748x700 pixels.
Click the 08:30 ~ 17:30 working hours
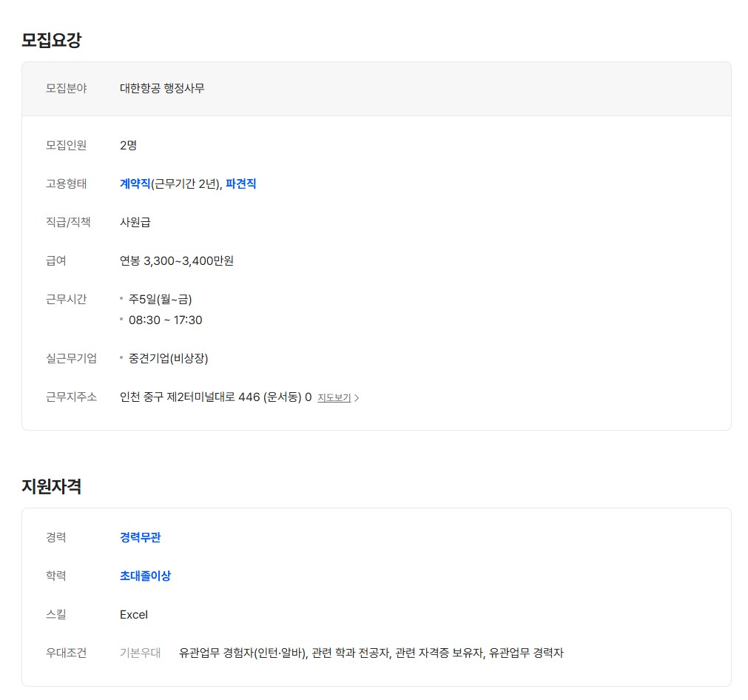pos(166,320)
